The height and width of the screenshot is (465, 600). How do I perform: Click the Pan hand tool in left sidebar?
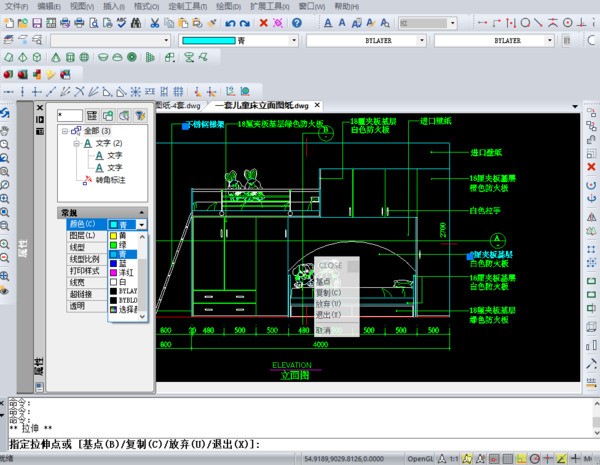(6, 129)
